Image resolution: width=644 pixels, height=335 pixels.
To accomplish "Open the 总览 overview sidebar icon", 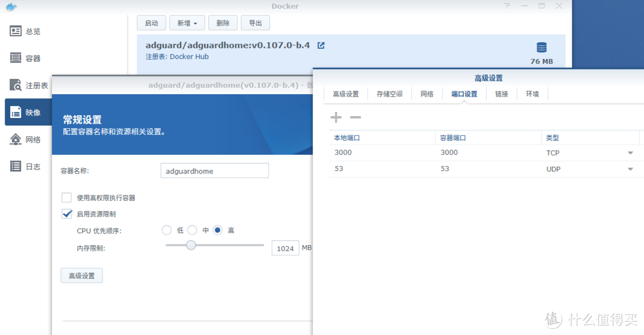I will coord(16,31).
